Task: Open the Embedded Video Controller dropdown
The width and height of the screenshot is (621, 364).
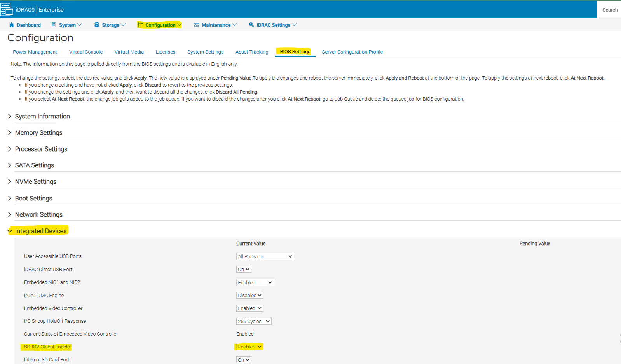Action: point(250,308)
